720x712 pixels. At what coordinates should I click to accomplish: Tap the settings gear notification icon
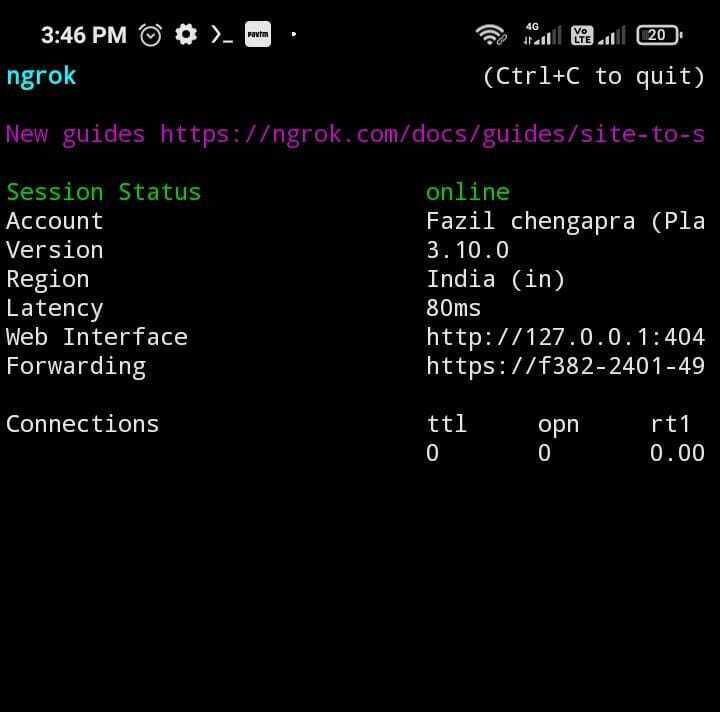[186, 35]
